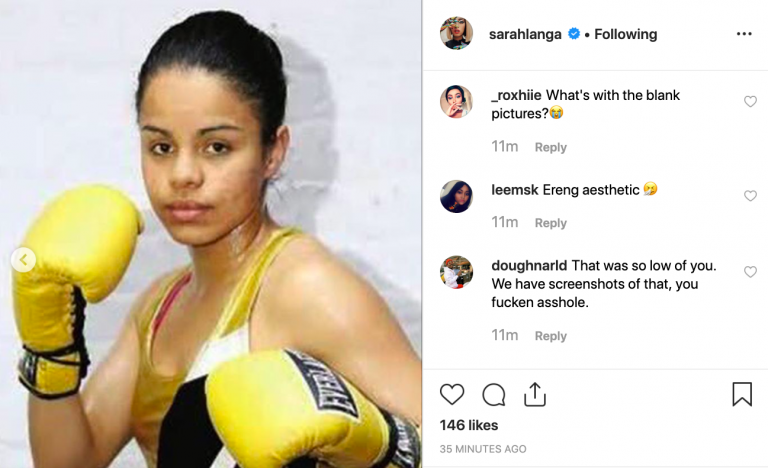Screen dimensions: 768x468
Task: Click the Following button
Action: [625, 34]
